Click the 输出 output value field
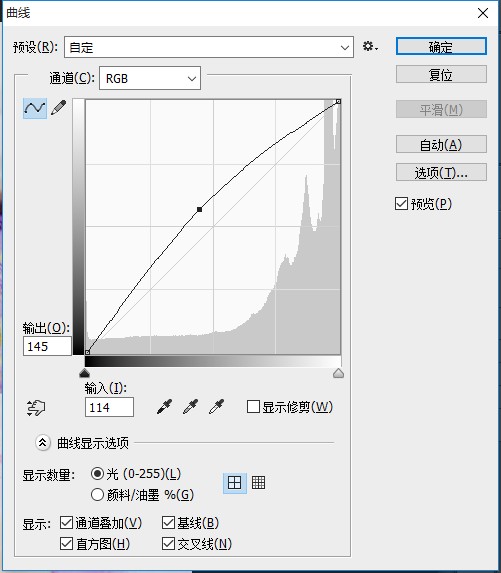The width and height of the screenshot is (501, 573). [47, 346]
